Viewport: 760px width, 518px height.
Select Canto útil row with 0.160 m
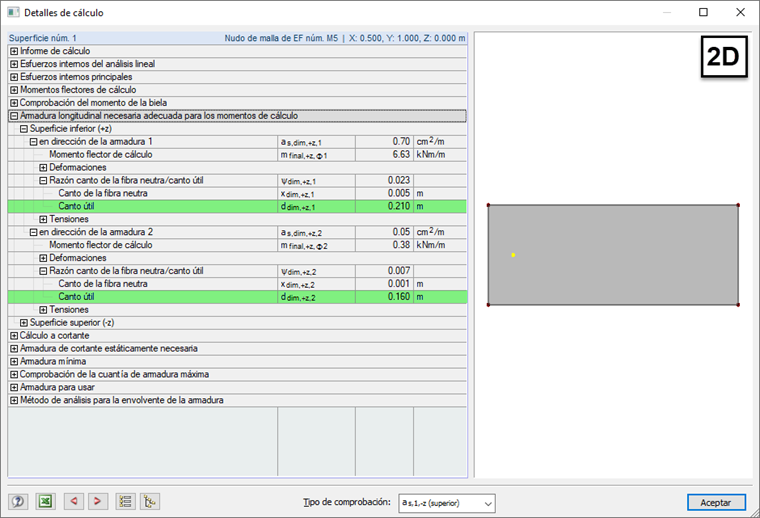tap(237, 297)
